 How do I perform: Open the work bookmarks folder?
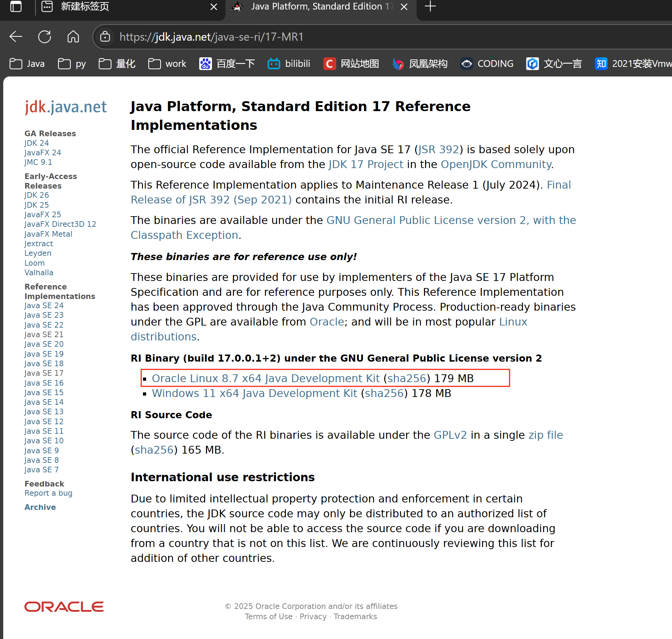pyautogui.click(x=167, y=64)
